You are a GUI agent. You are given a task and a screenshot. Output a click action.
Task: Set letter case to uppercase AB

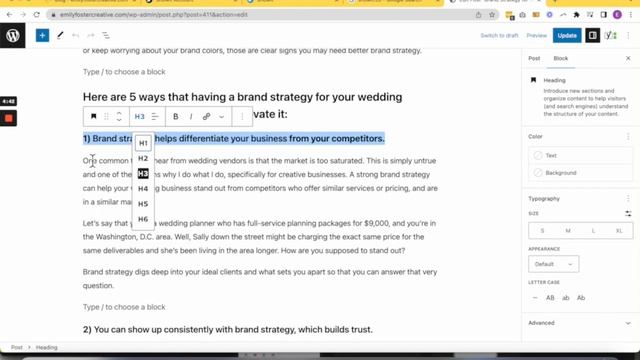[550, 298]
